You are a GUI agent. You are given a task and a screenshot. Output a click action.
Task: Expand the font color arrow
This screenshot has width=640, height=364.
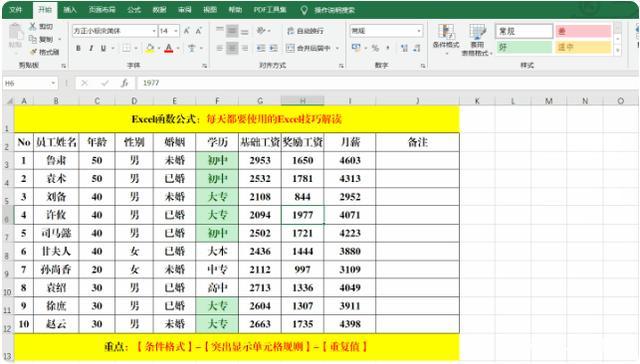tap(178, 48)
